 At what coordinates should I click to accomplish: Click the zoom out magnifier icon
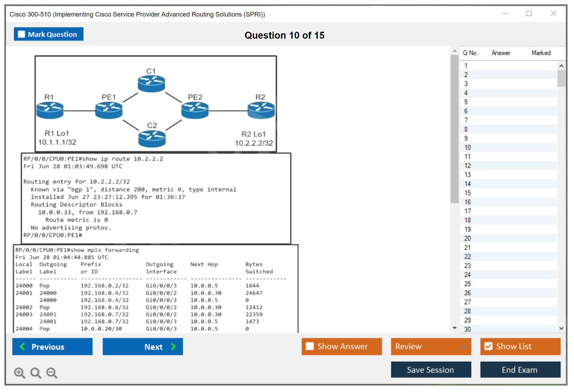tap(52, 373)
